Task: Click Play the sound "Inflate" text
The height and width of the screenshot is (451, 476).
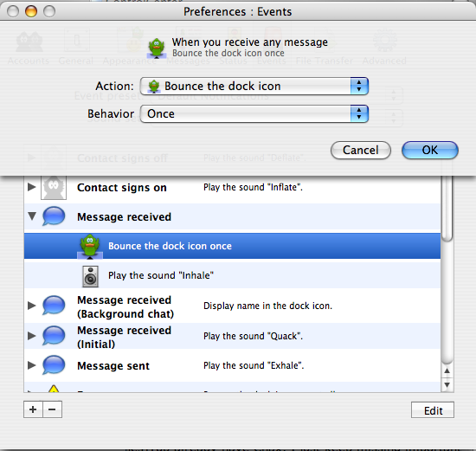Action: point(253,187)
